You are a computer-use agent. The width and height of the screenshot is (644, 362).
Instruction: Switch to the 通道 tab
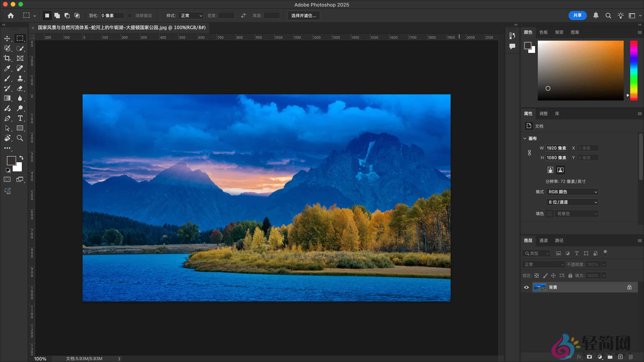pyautogui.click(x=544, y=240)
